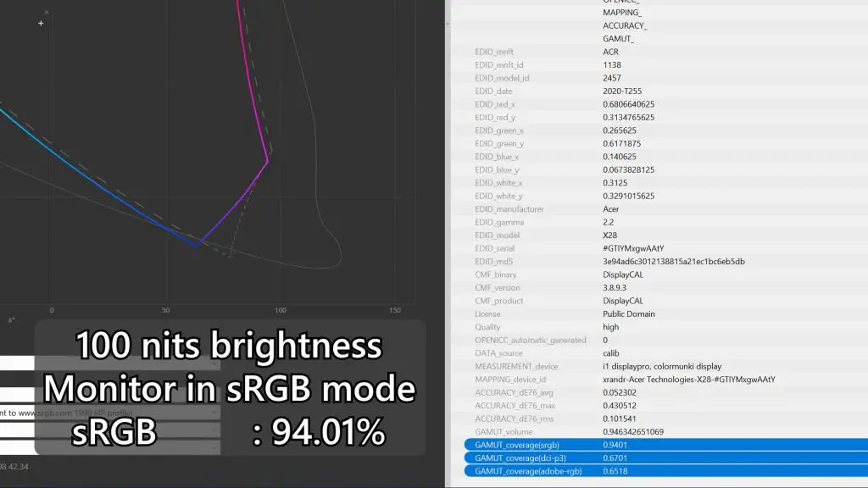Viewport: 868px width, 488px height.
Task: Click the ACCURACY_dE76_avg value 0.052302
Action: [620, 392]
